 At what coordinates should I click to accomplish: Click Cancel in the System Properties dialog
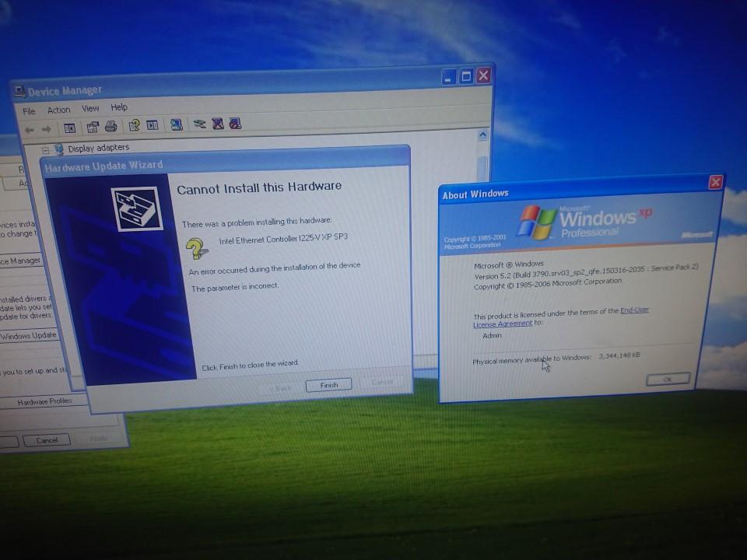47,440
